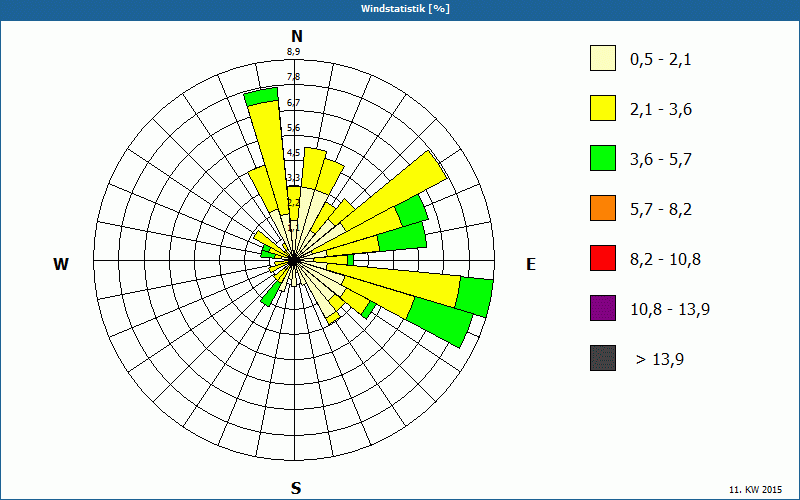Click the legend label '> 13,9'

point(660,360)
